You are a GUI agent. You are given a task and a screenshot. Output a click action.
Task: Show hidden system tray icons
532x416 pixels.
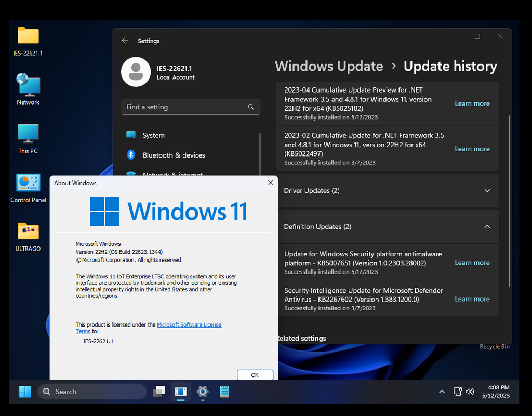[x=442, y=392]
